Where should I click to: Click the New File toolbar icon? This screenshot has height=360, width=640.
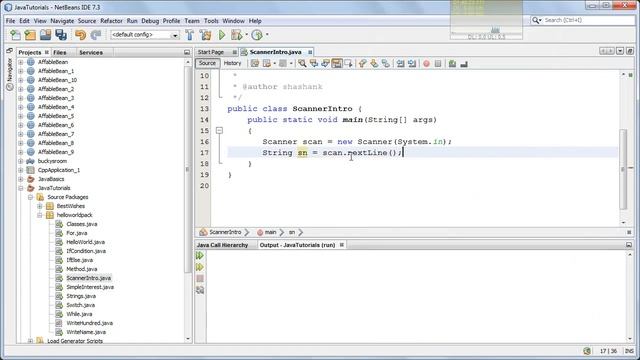(15, 35)
